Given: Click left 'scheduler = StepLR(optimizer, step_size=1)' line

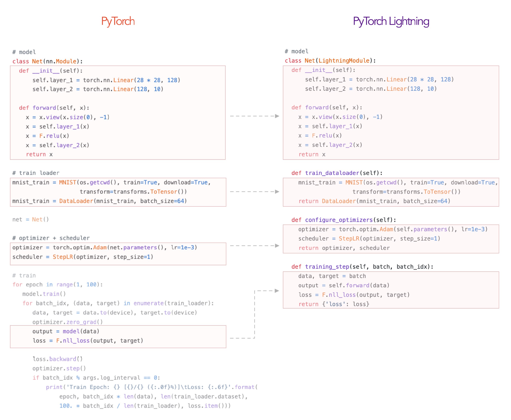Looking at the screenshot, I should click(83, 257).
